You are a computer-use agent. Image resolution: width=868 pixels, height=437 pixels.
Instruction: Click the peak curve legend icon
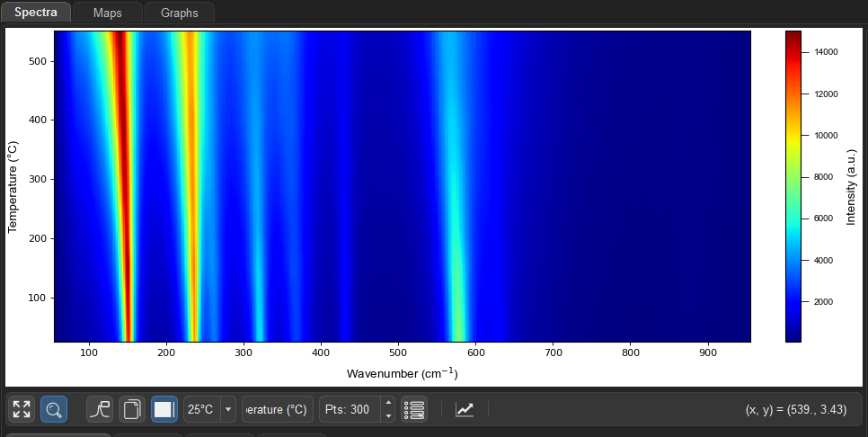[x=100, y=409]
